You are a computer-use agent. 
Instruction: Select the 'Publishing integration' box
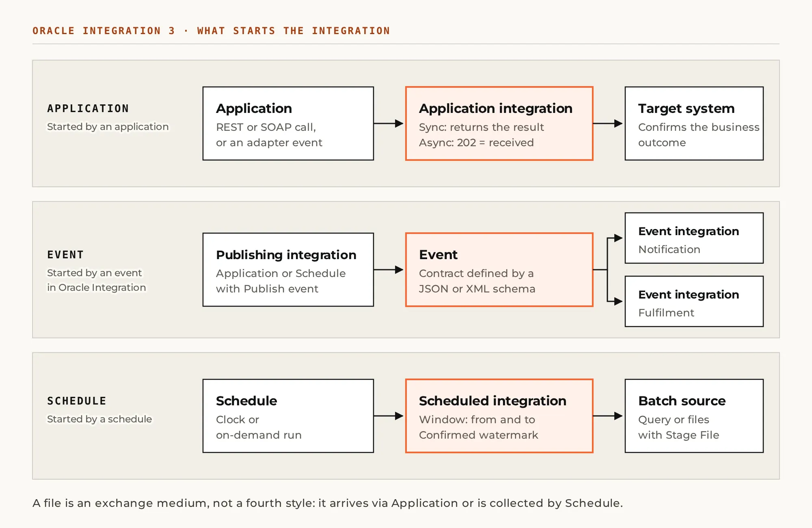tap(288, 270)
